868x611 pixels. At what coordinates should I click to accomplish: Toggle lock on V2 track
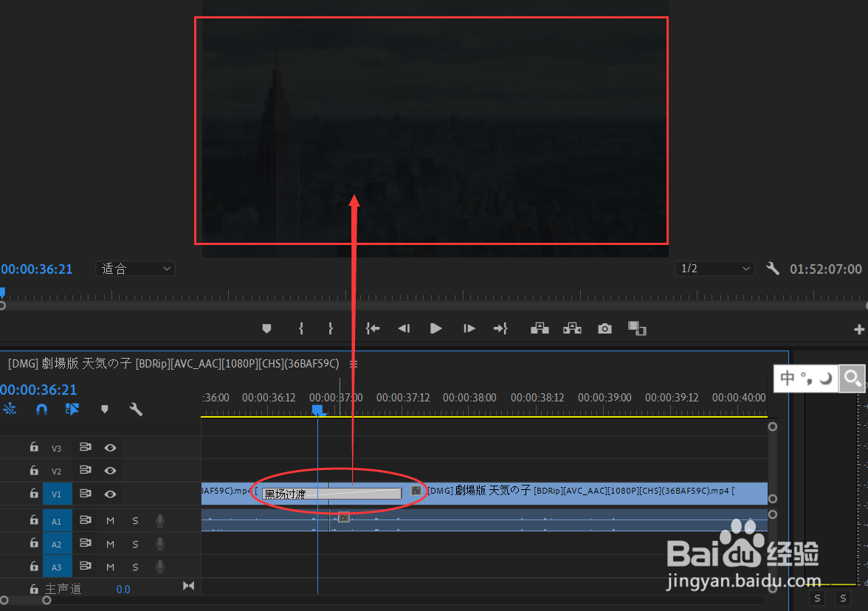[x=34, y=470]
